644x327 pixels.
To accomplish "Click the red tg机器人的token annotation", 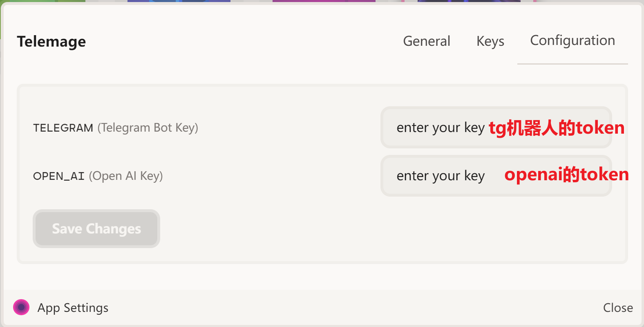I will (557, 128).
